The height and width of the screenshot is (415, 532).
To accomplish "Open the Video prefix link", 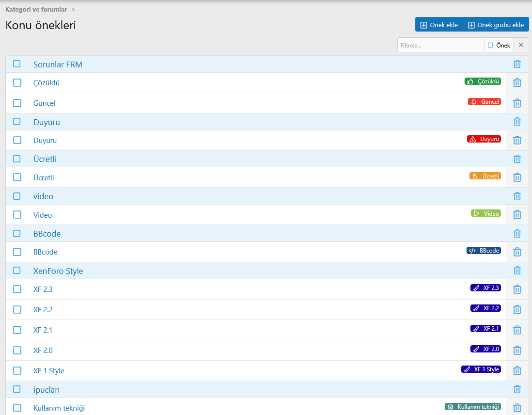I will [x=43, y=215].
